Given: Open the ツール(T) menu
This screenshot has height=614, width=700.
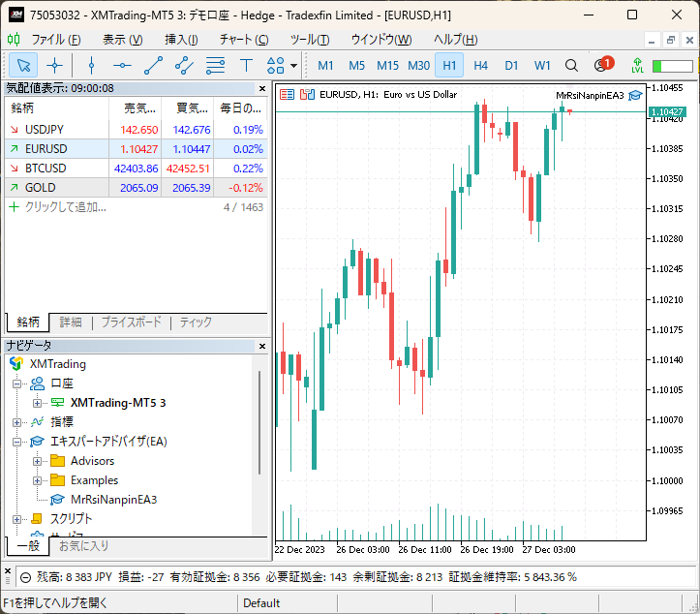Looking at the screenshot, I should [x=310, y=40].
